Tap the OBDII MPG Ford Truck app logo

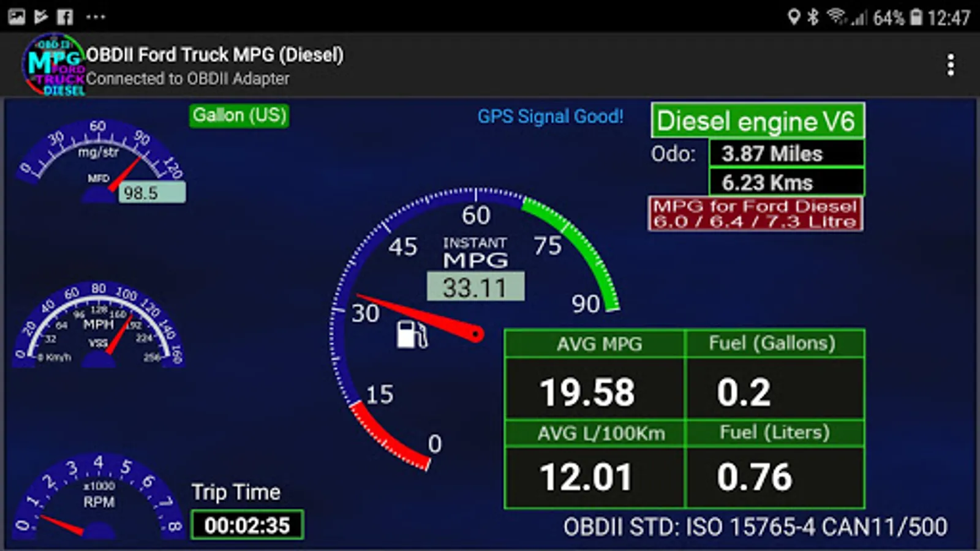click(55, 65)
